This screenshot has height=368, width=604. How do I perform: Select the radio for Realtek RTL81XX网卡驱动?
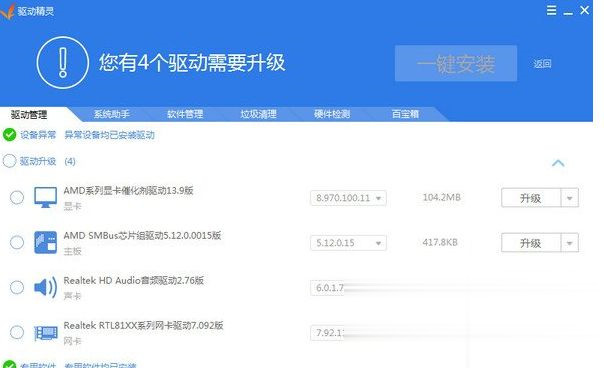pyautogui.click(x=17, y=332)
